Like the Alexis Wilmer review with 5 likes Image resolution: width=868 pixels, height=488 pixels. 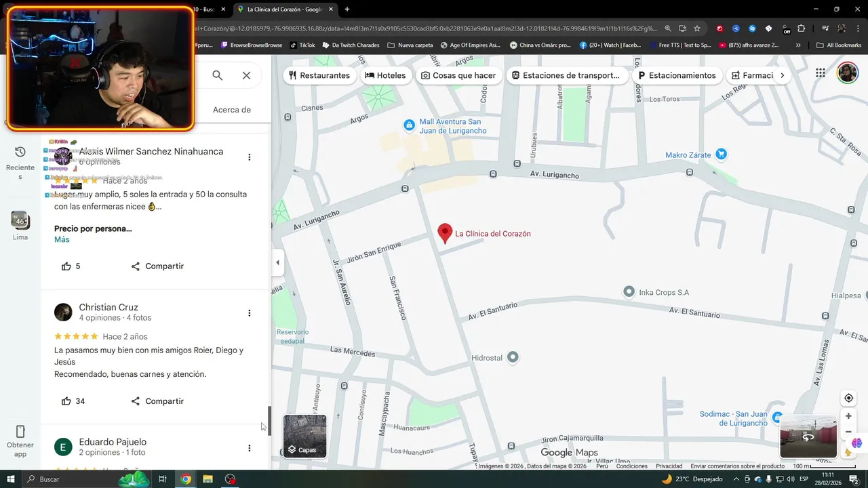[66, 266]
